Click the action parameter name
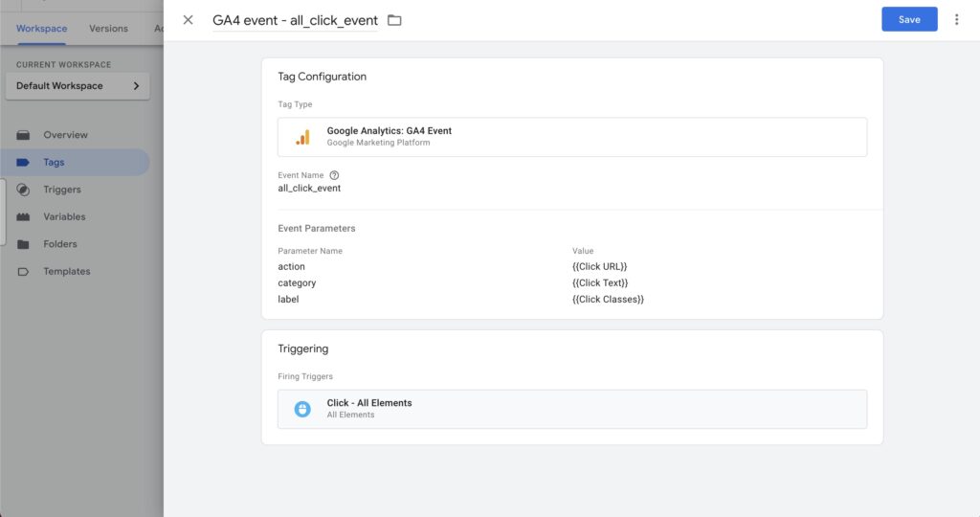The image size is (980, 517). [291, 266]
